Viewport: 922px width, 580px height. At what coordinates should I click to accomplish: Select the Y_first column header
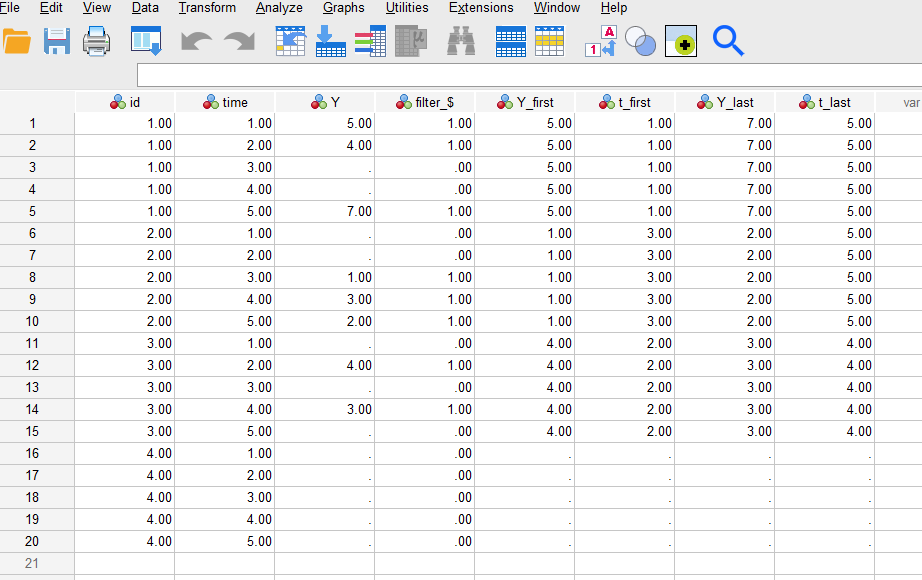(x=525, y=102)
